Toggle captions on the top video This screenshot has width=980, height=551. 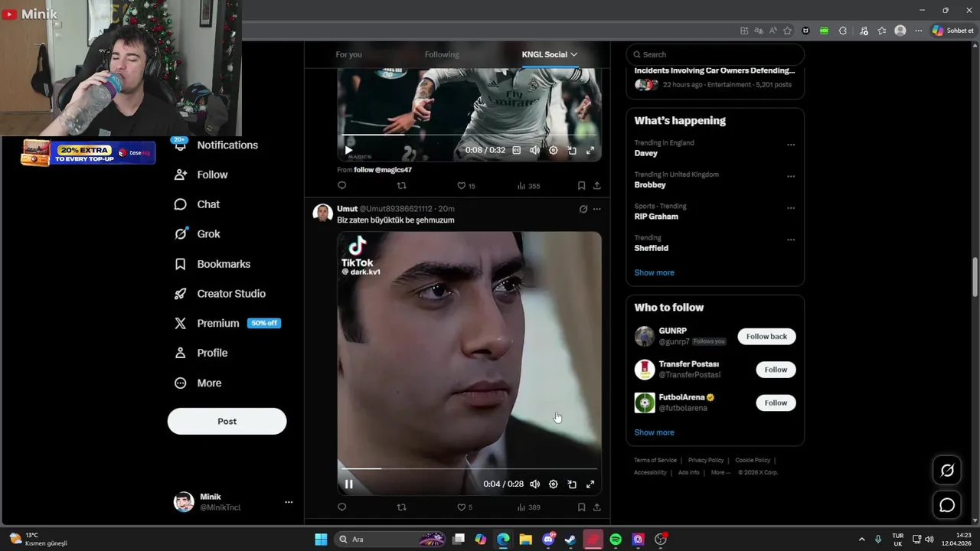click(x=516, y=151)
